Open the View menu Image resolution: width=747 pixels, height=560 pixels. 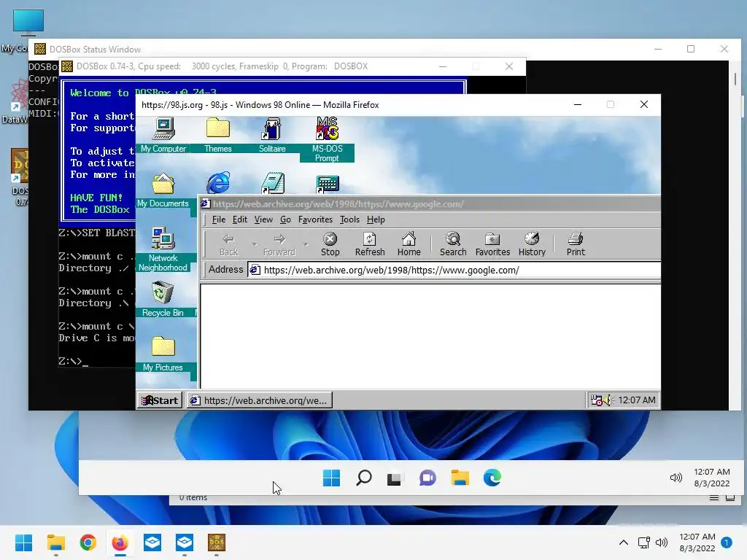(x=263, y=219)
